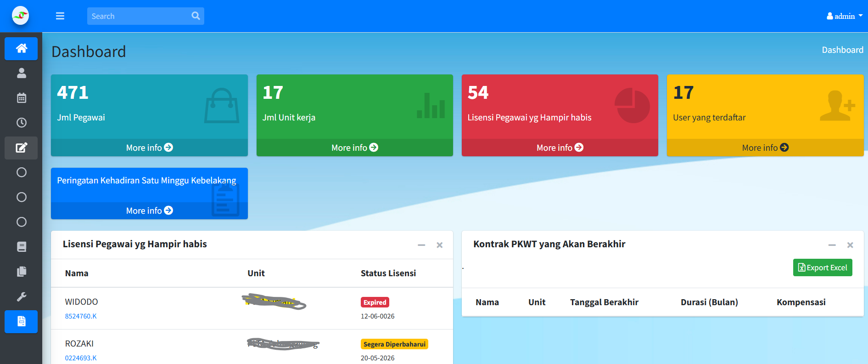Click the bar chart icon on Unit kerja card
The height and width of the screenshot is (364, 868).
coord(431,105)
